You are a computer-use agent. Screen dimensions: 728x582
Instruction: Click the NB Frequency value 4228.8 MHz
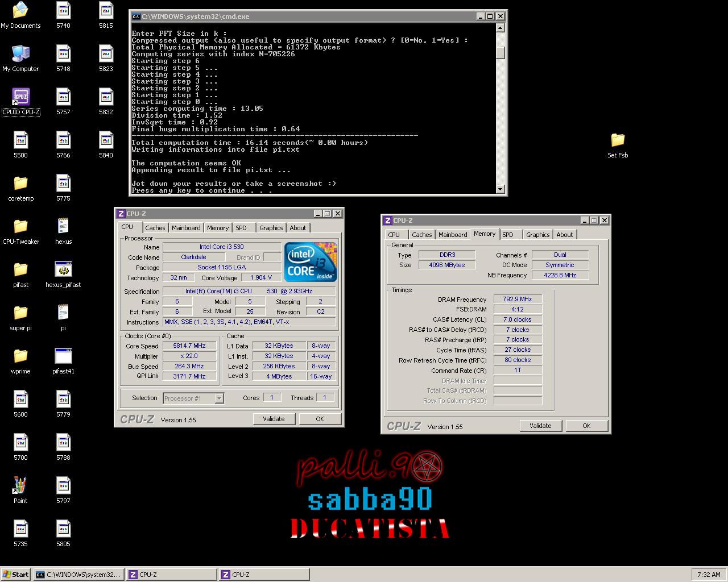pyautogui.click(x=560, y=275)
